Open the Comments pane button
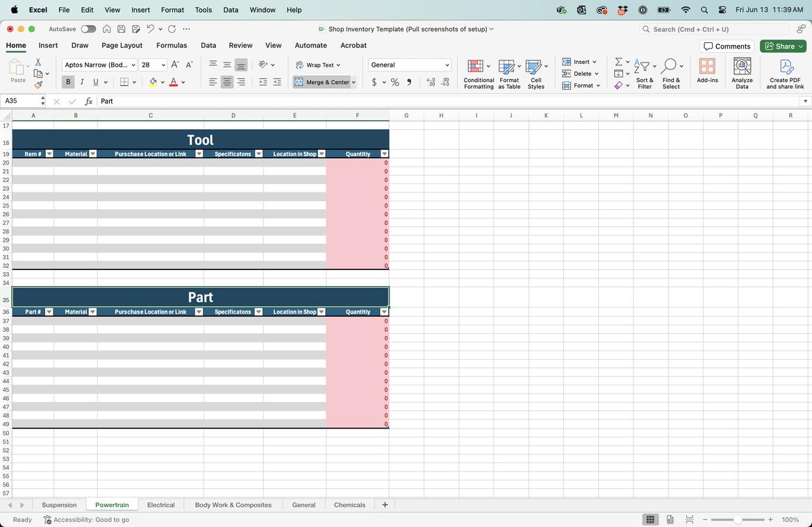 coord(727,46)
